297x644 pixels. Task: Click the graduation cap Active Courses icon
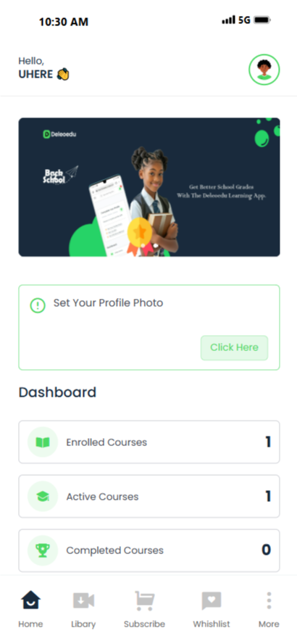click(x=43, y=497)
